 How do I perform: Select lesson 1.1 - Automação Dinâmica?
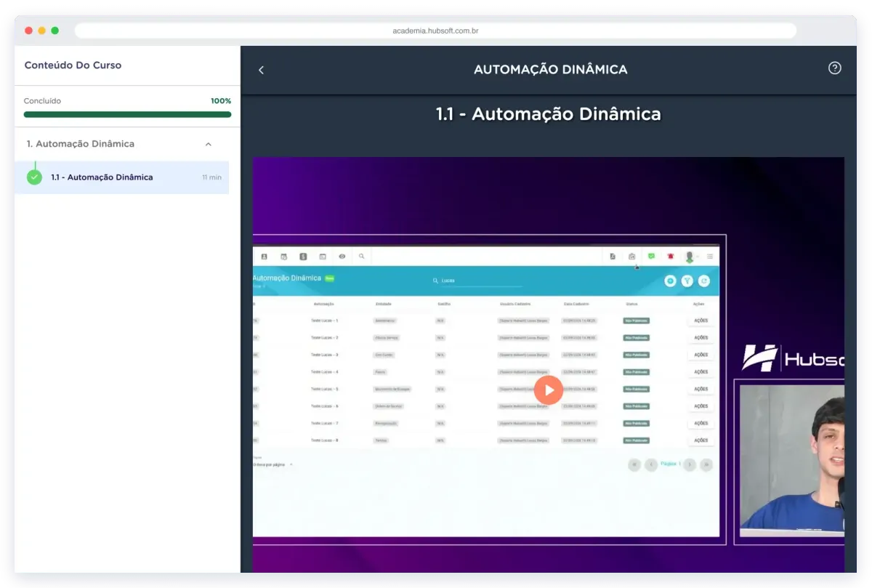pos(122,177)
